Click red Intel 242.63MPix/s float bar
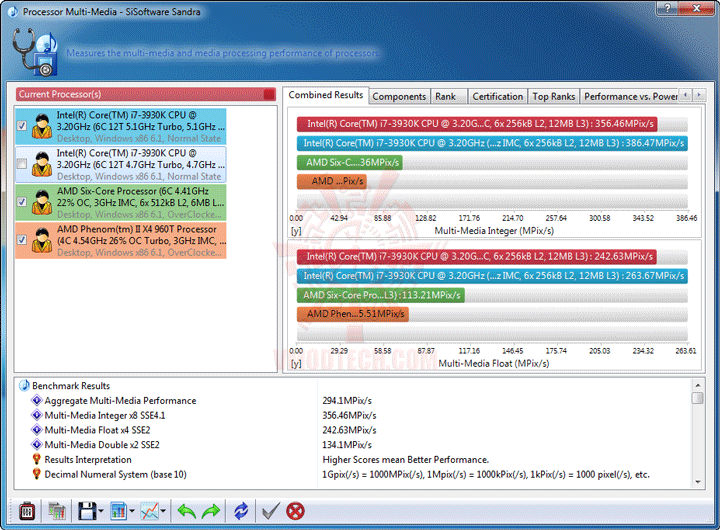 [477, 256]
